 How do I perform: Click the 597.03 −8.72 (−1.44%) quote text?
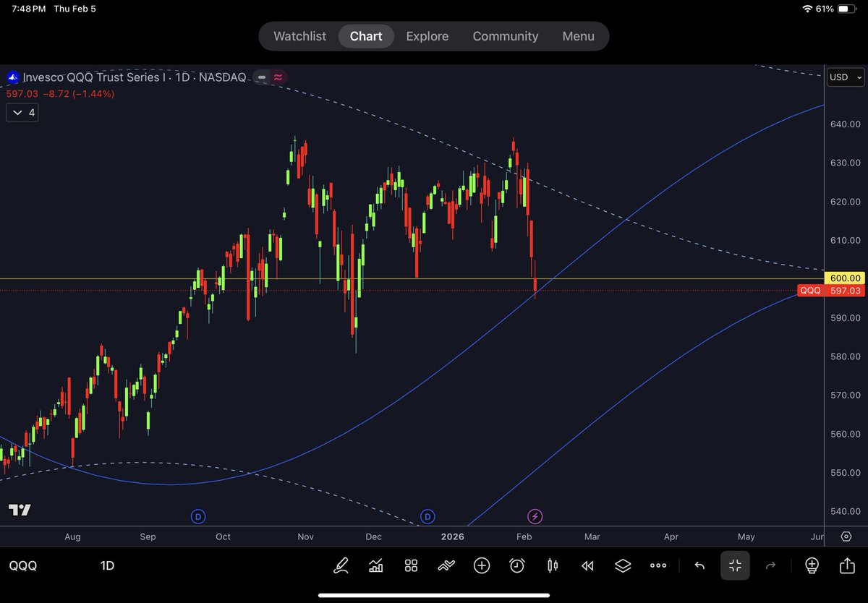(x=60, y=94)
